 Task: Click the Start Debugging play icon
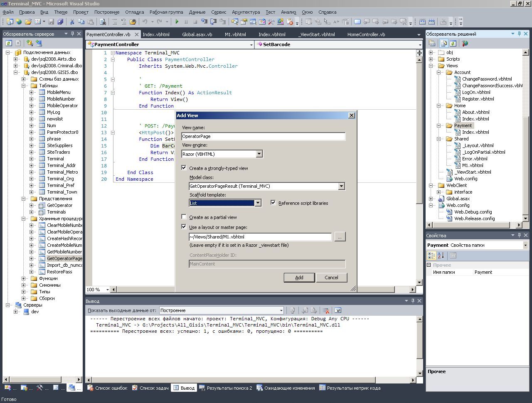[177, 22]
